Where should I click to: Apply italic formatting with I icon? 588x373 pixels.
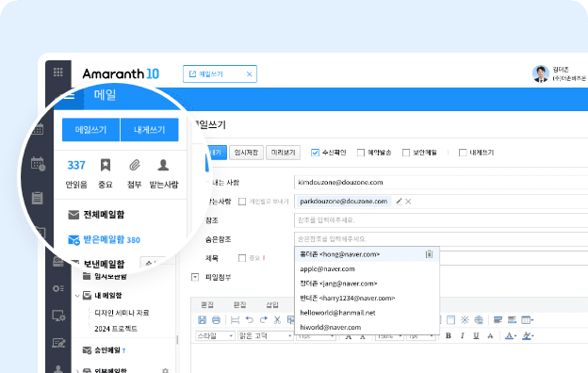click(463, 336)
